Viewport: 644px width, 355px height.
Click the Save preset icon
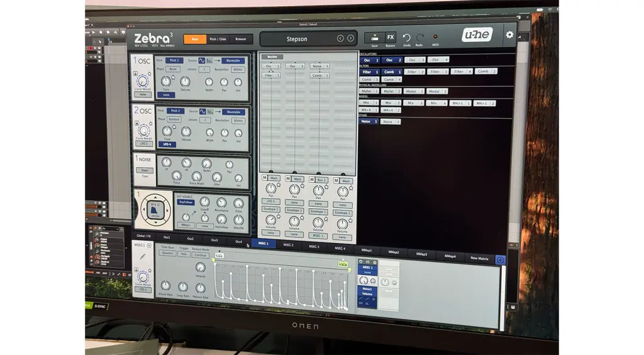[x=375, y=38]
